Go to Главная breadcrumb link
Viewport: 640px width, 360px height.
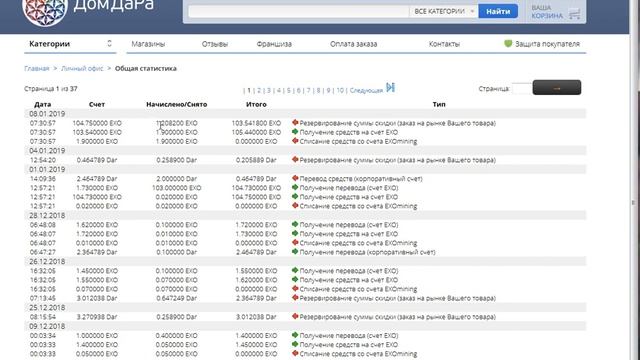pos(37,69)
